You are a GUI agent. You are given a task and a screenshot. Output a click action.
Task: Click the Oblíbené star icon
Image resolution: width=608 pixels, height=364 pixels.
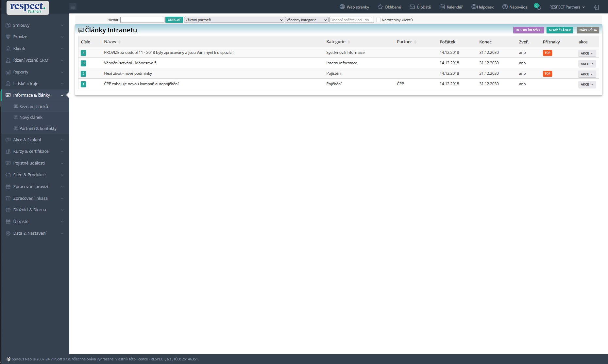(380, 7)
